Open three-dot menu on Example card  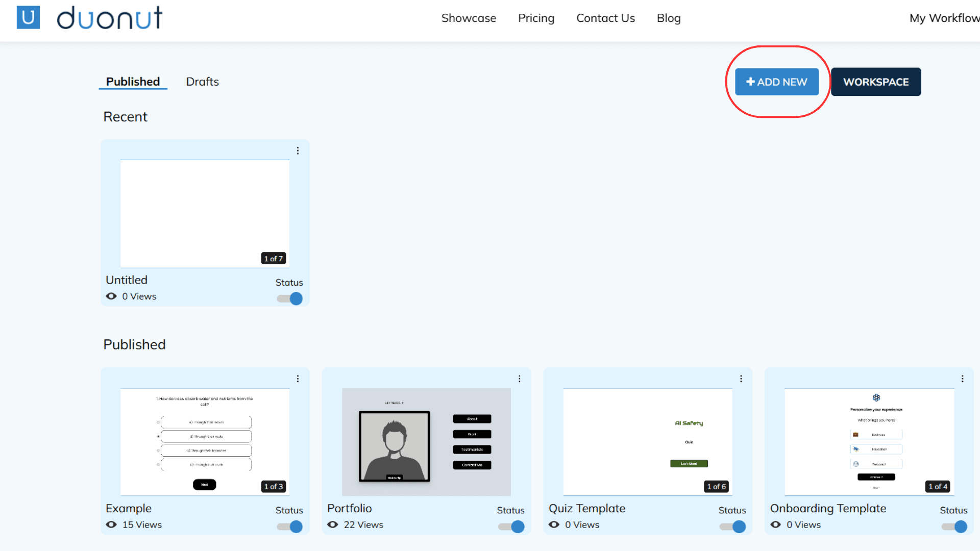click(298, 379)
